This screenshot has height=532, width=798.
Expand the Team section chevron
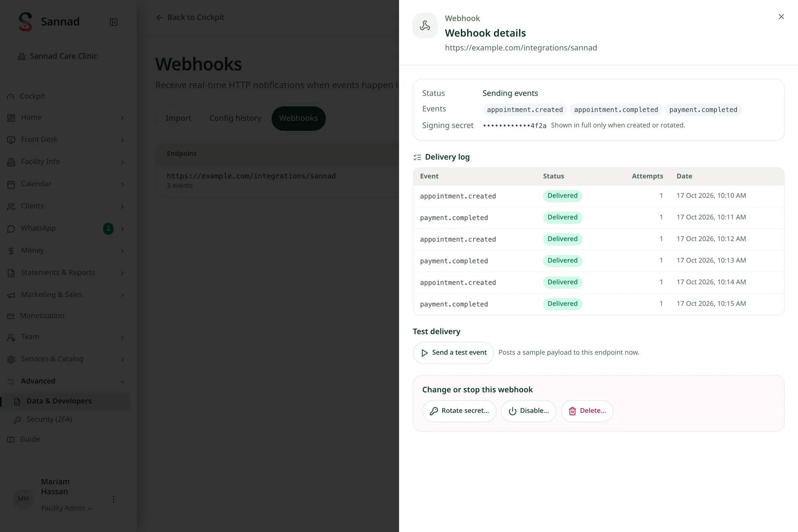click(122, 337)
